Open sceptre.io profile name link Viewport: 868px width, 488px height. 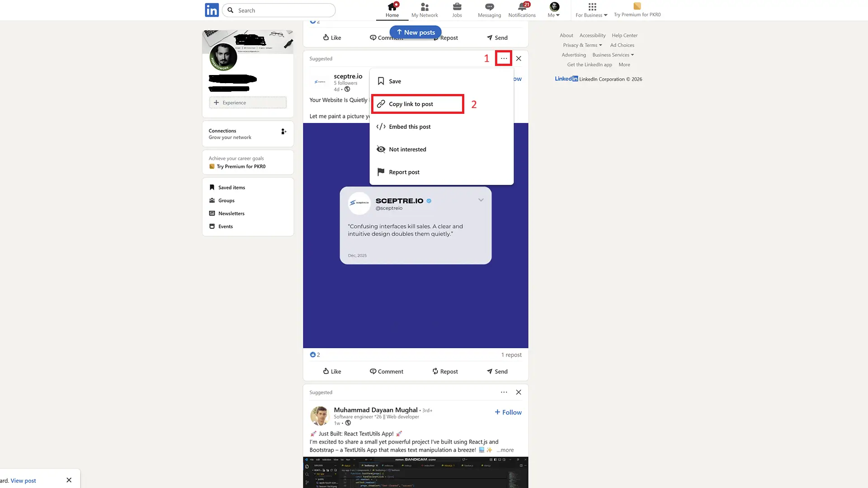coord(348,76)
